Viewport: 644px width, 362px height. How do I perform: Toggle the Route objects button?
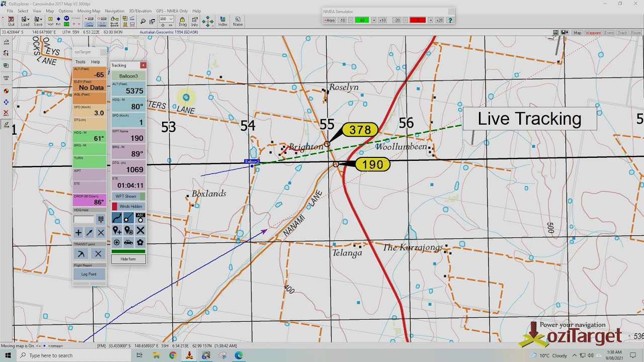point(636,33)
